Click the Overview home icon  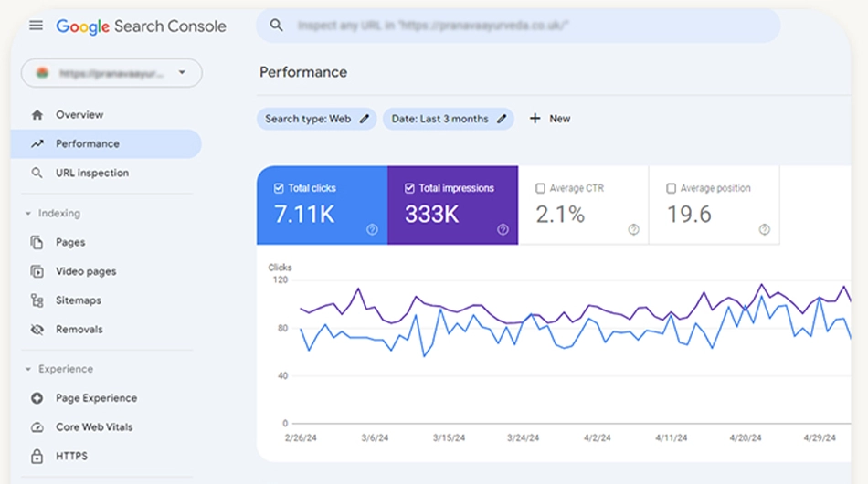37,114
